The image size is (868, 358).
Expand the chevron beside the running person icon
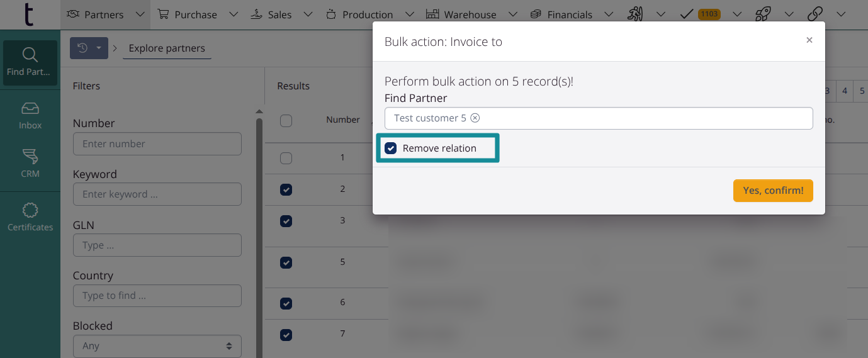[x=661, y=14]
